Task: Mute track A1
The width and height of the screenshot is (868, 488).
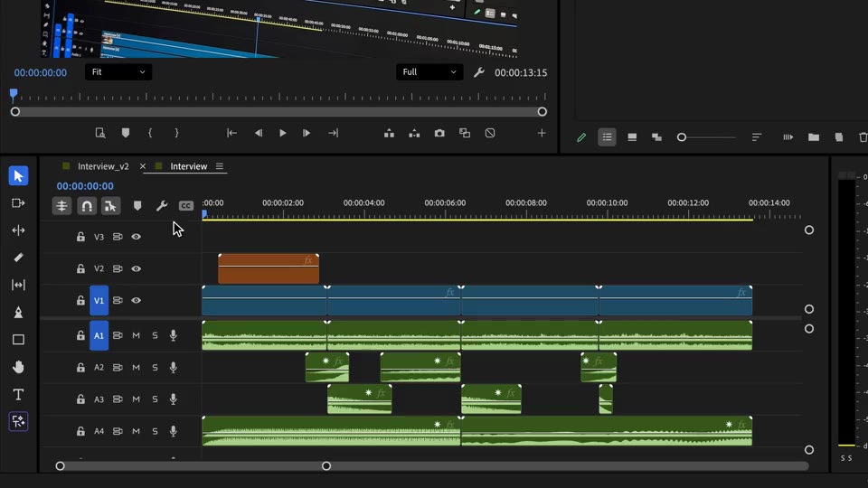Action: (136, 335)
